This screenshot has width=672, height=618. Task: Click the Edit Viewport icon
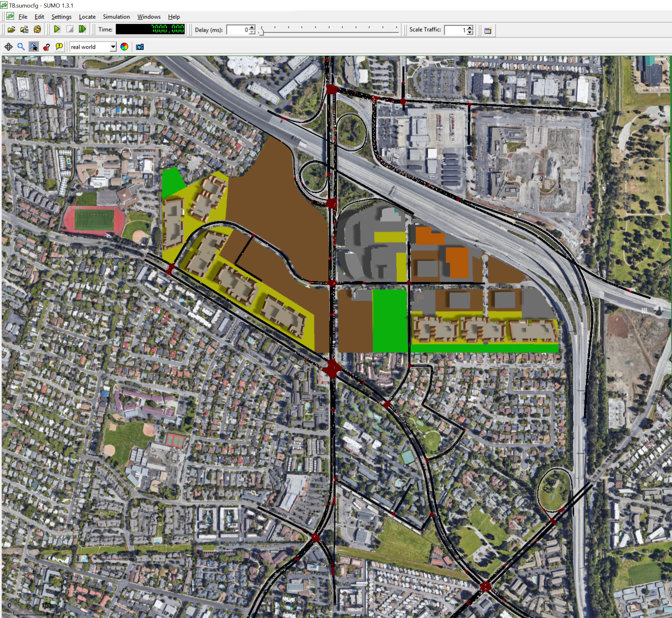34,47
